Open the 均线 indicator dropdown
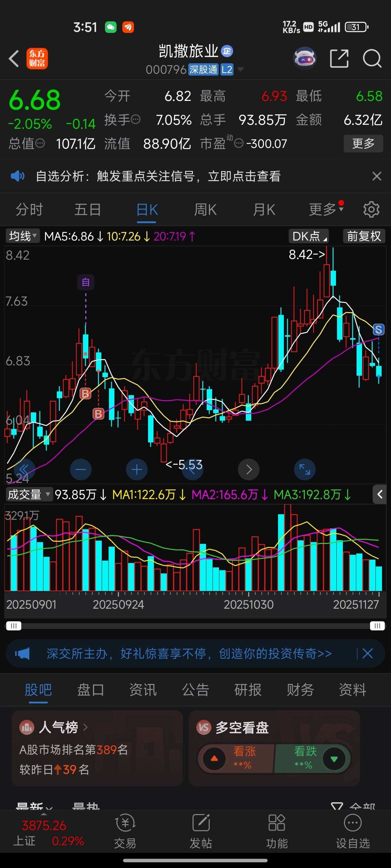The width and height of the screenshot is (391, 868). [x=22, y=236]
